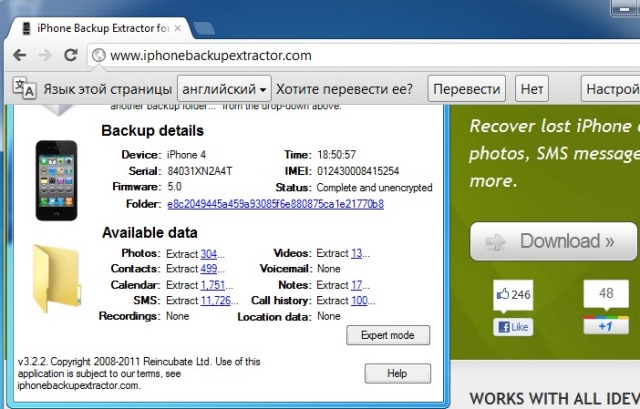Click the 48 plus-one count bubble
Viewport: 640px width, 409px height.
click(606, 295)
